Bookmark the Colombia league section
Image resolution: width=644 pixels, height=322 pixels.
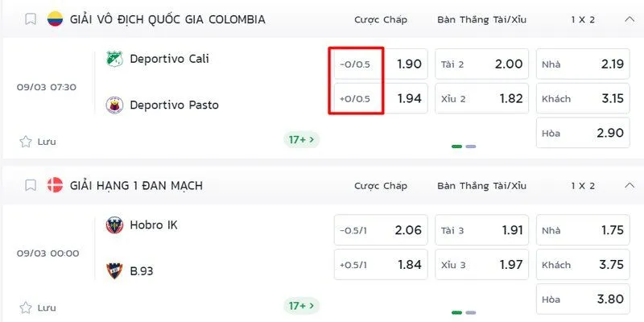pos(30,19)
